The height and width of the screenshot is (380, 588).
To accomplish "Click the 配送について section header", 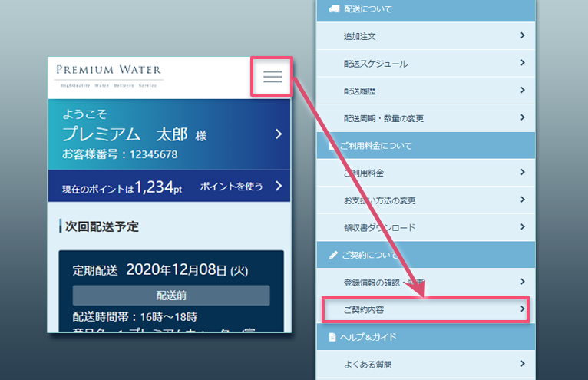I will pos(426,10).
